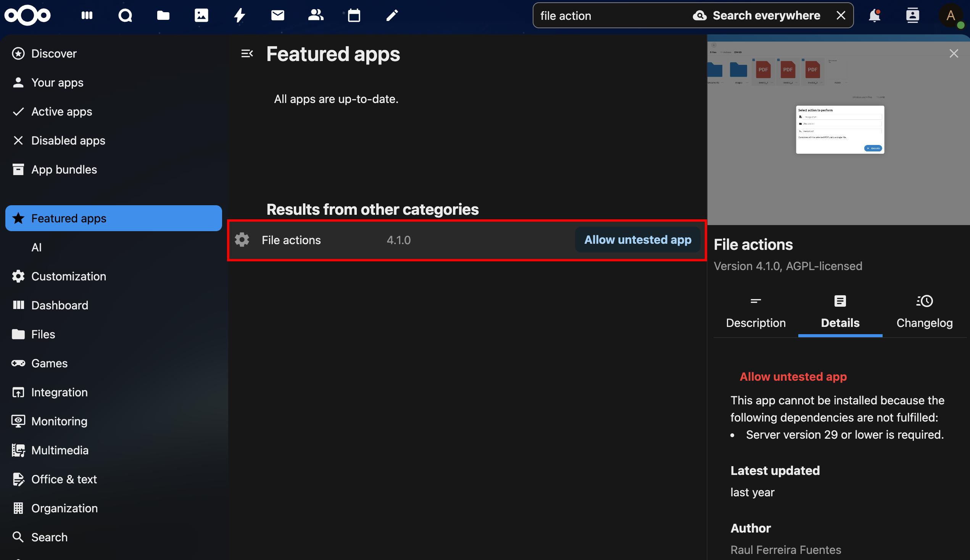Open the Dashboard app in top bar
Image resolution: width=970 pixels, height=560 pixels.
point(87,15)
